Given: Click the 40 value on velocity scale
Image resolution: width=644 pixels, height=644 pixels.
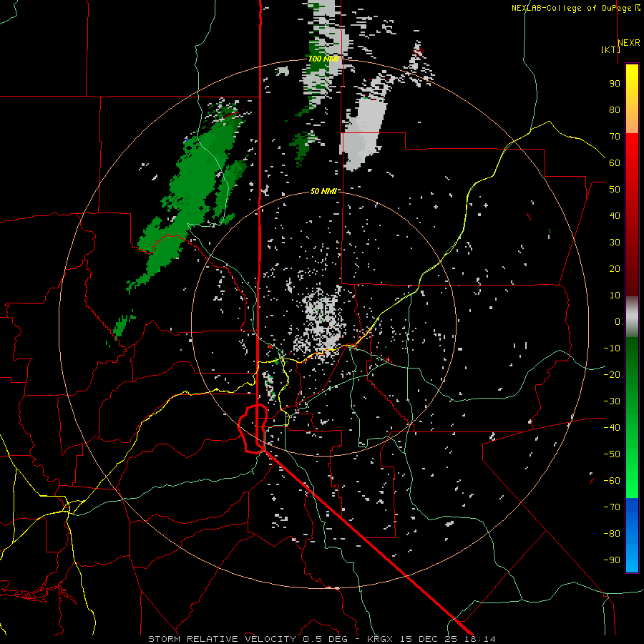Looking at the screenshot, I should pyautogui.click(x=615, y=215).
